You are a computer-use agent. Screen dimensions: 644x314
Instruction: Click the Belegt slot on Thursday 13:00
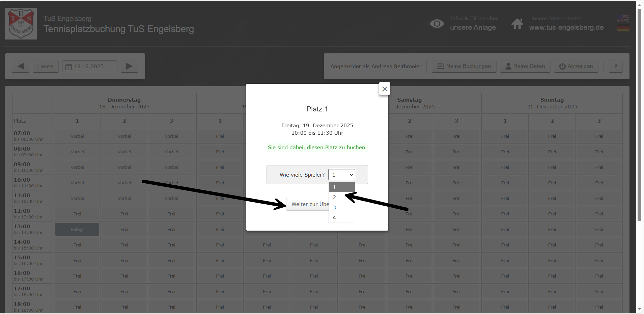(77, 229)
